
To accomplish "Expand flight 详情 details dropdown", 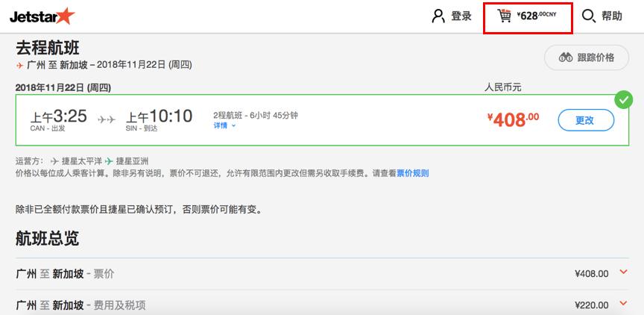I will pos(224,126).
